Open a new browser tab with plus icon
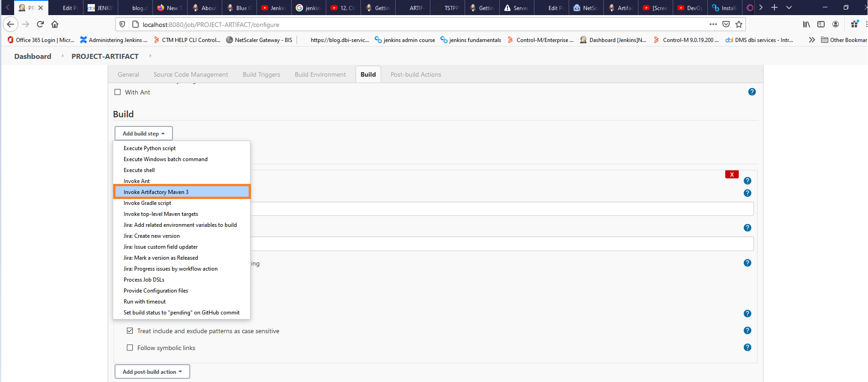 tap(774, 7)
